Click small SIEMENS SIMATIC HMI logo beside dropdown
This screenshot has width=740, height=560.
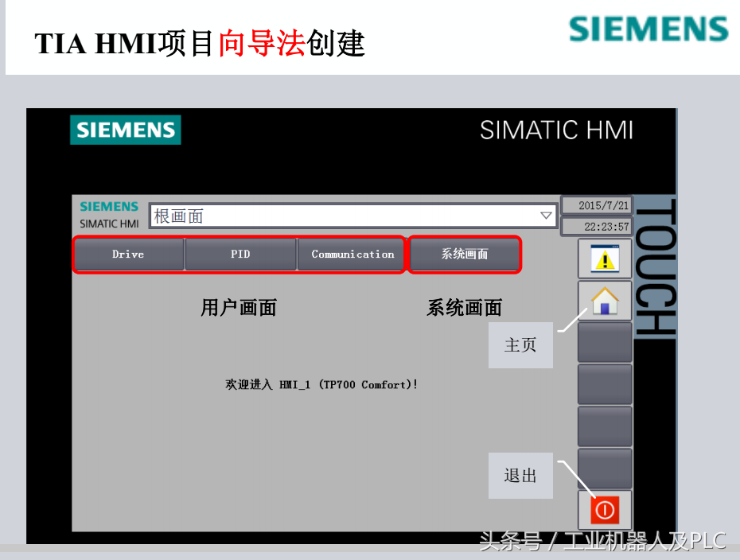point(109,215)
